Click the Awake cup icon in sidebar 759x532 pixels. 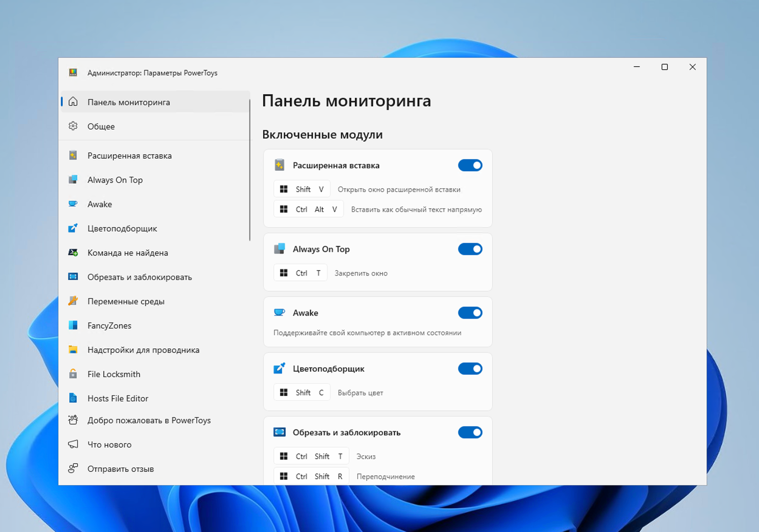tap(73, 204)
